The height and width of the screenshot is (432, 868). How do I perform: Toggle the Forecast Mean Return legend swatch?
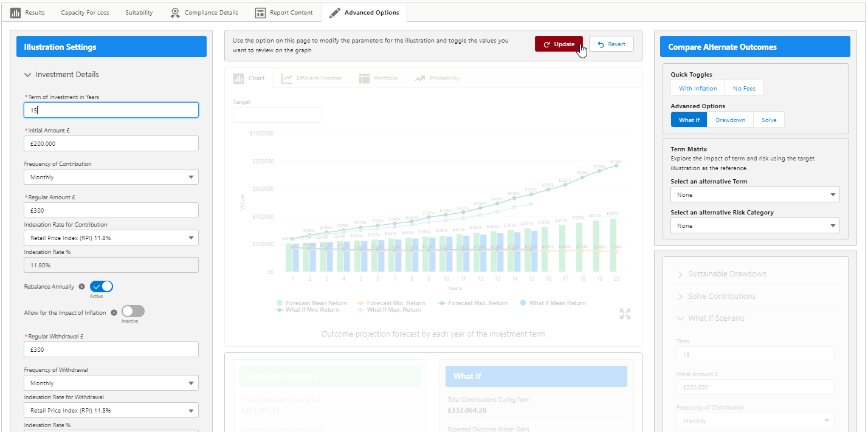280,303
